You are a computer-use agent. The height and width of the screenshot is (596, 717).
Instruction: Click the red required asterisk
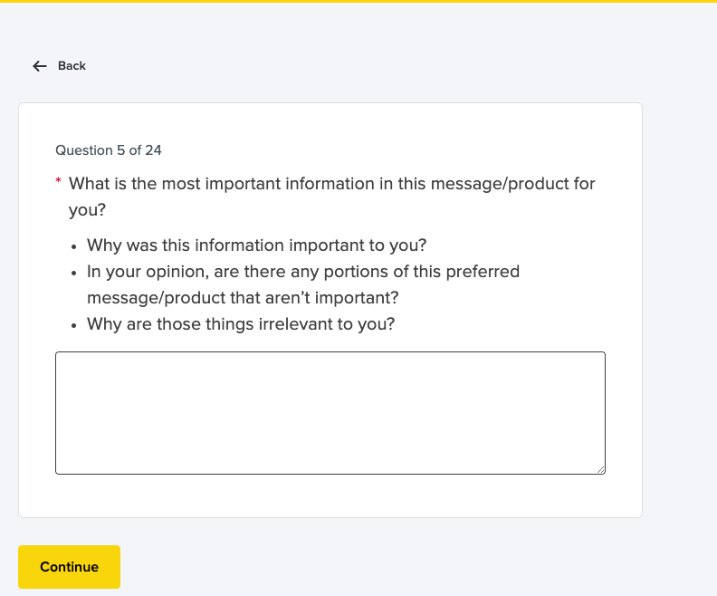click(x=58, y=182)
